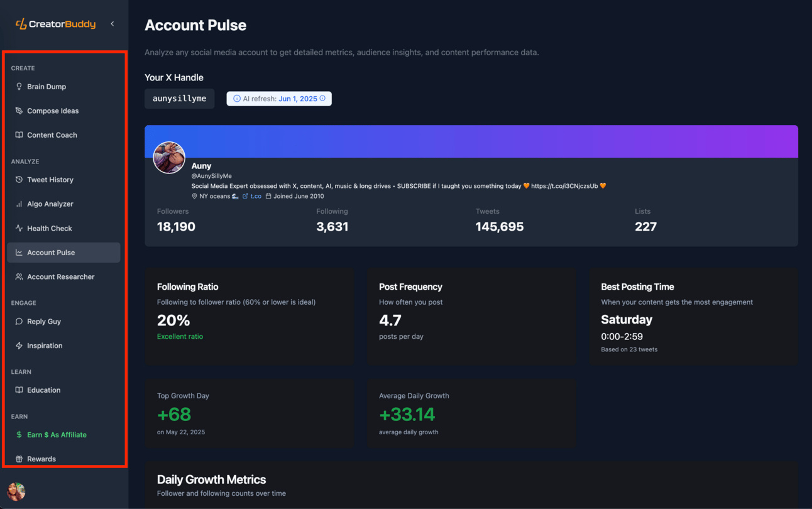Click the "ENGAGE" sidebar section header
The height and width of the screenshot is (509, 812).
[x=24, y=303]
